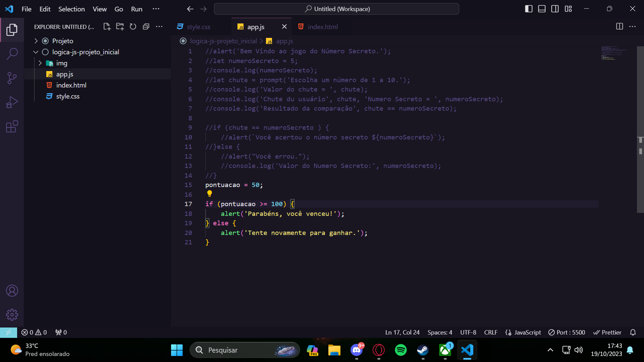Open index.html from the Explorer tree
The height and width of the screenshot is (362, 644).
tap(97, 85)
